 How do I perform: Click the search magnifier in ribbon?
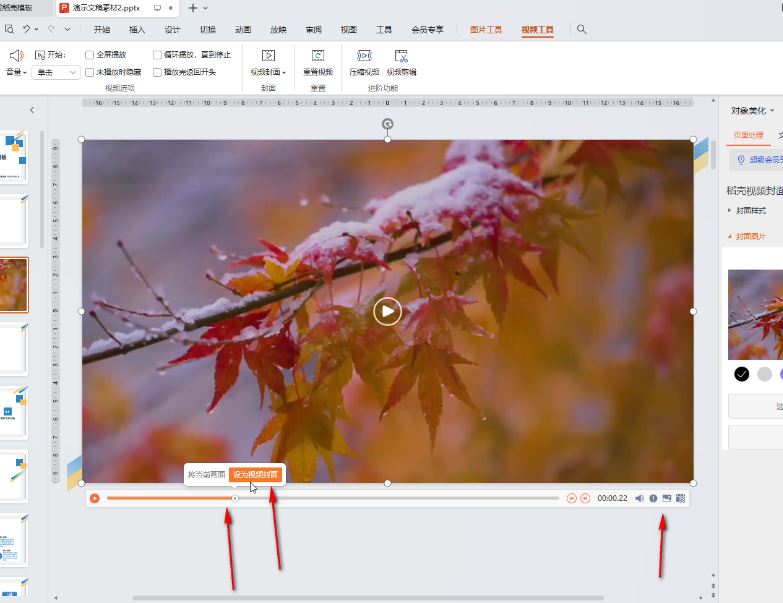click(582, 30)
